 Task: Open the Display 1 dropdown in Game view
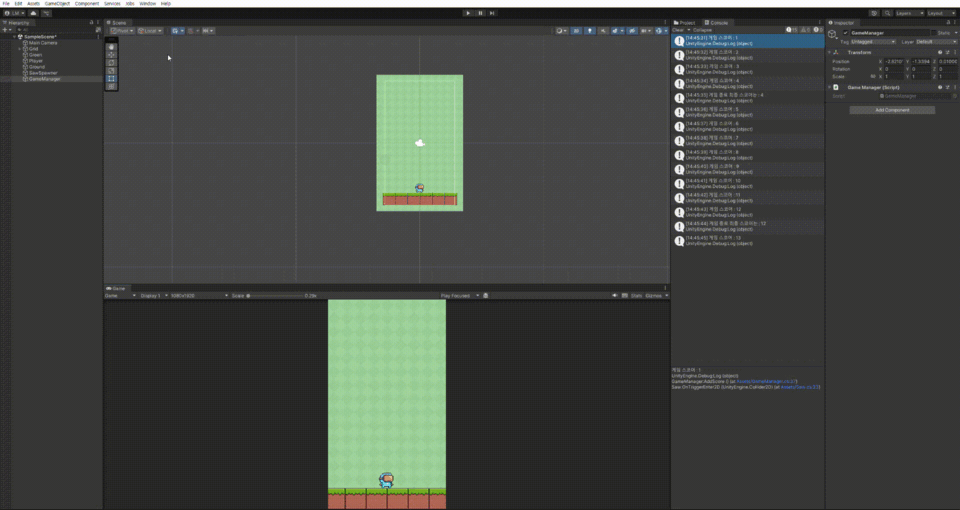pyautogui.click(x=154, y=296)
